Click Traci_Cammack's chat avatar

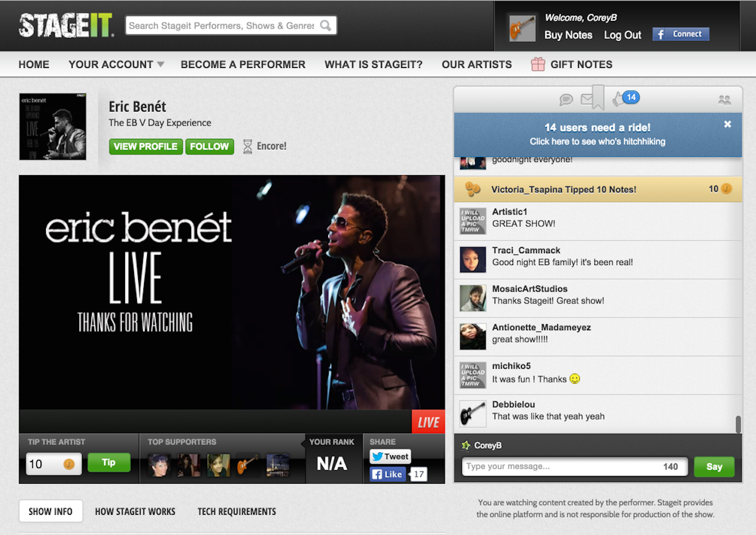473,260
